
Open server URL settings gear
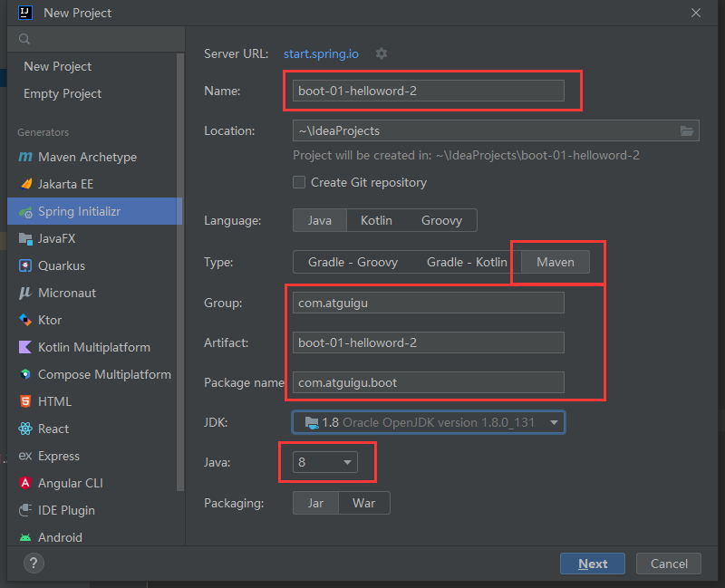(x=382, y=53)
